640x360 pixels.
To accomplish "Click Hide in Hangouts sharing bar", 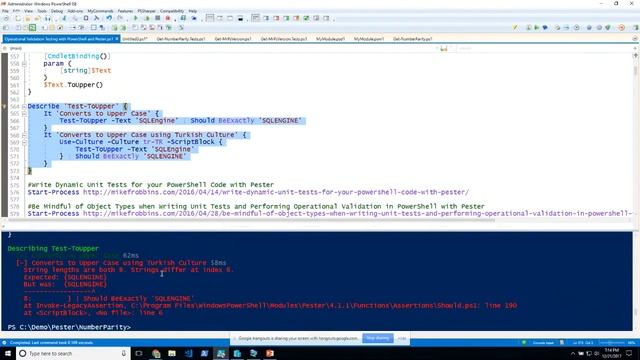I will (x=402, y=338).
